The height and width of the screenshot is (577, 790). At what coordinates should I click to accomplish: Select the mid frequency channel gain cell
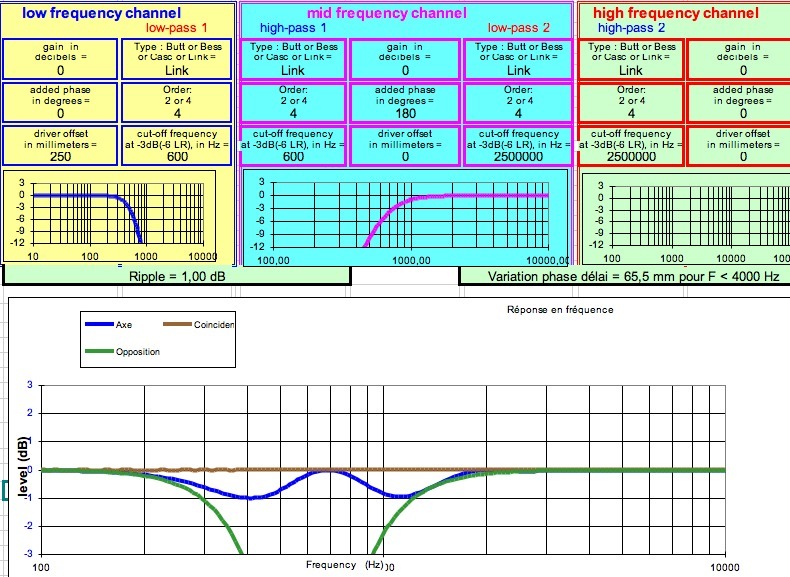click(405, 59)
